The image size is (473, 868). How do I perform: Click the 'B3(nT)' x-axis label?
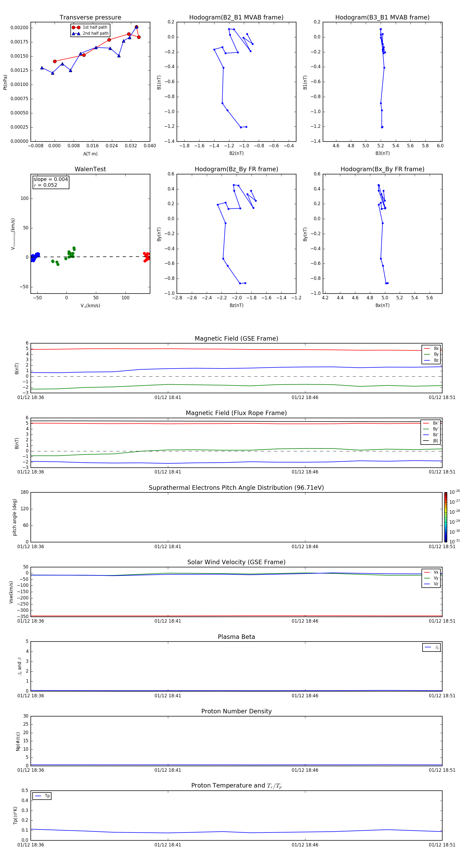point(382,153)
